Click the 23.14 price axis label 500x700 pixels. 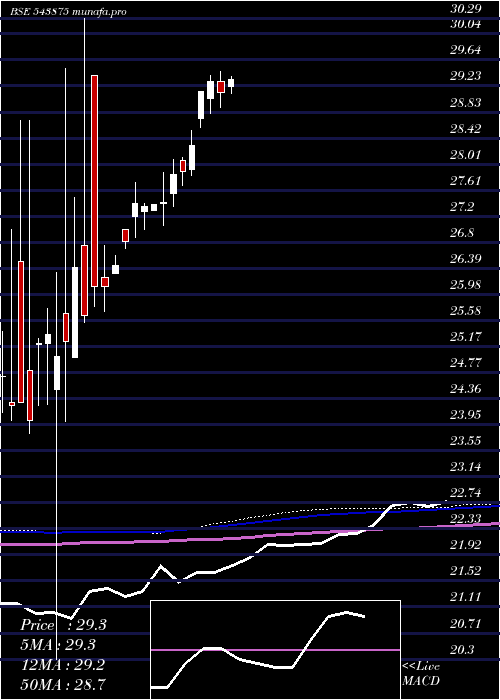coord(465,467)
